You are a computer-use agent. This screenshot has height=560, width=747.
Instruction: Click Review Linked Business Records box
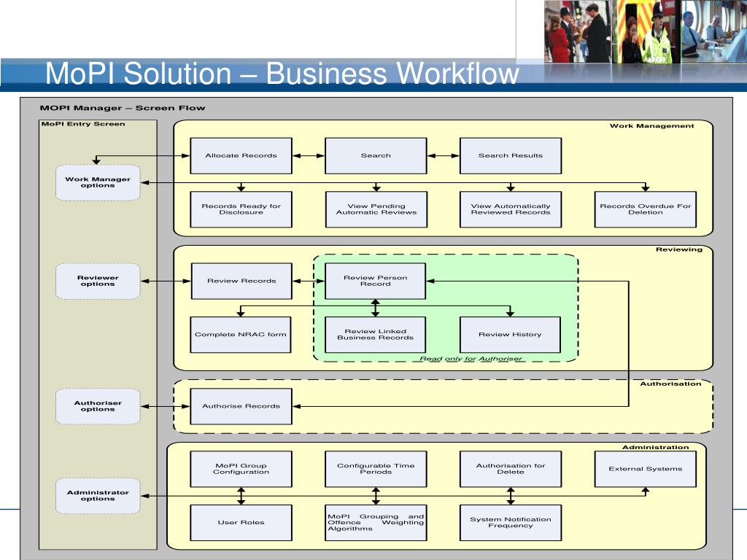click(376, 335)
